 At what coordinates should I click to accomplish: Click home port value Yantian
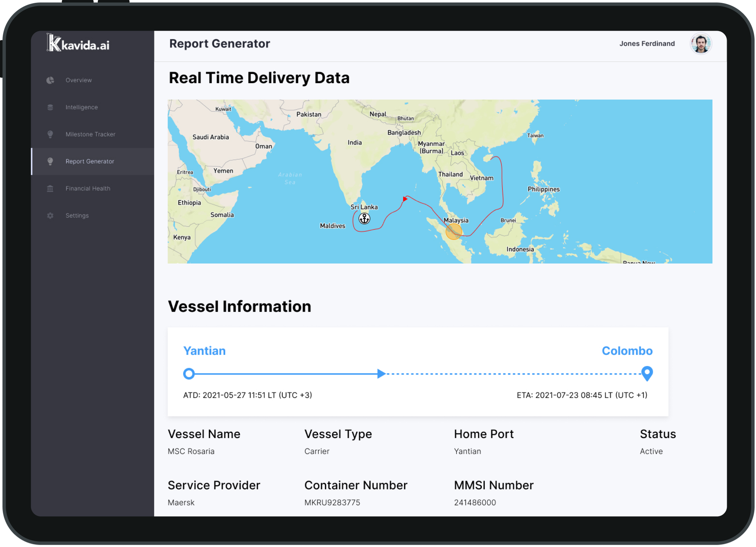(x=467, y=451)
